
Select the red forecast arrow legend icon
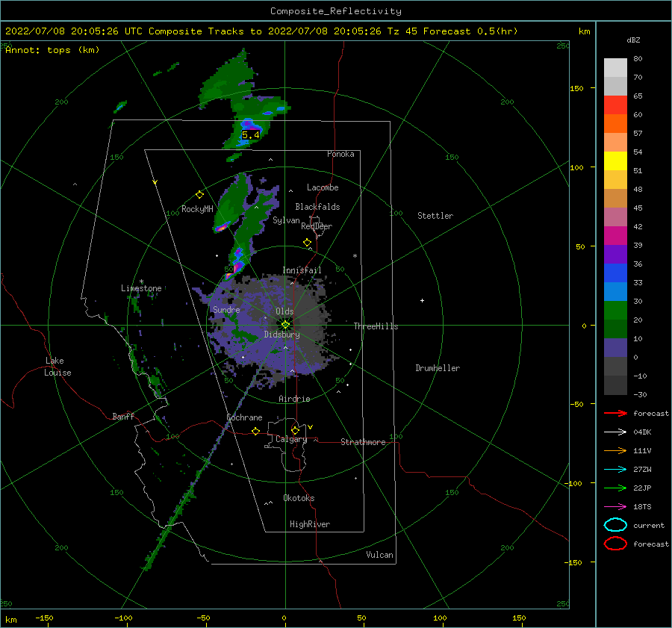(x=615, y=413)
